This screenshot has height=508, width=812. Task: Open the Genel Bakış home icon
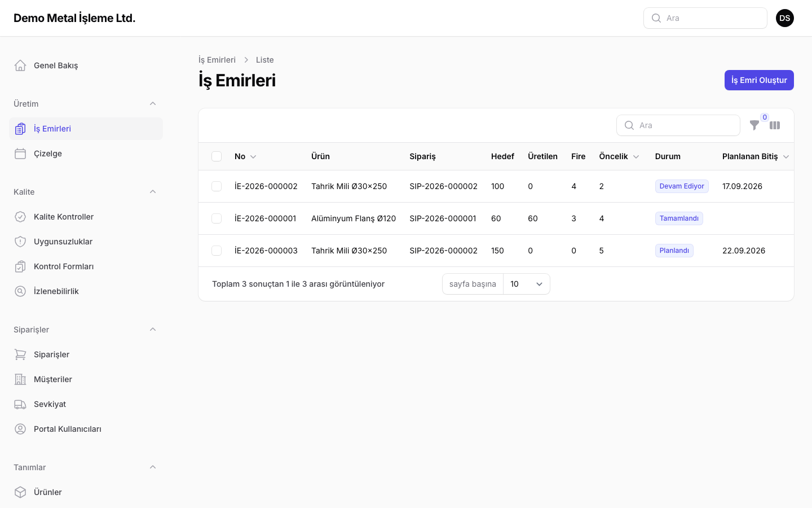pyautogui.click(x=20, y=65)
